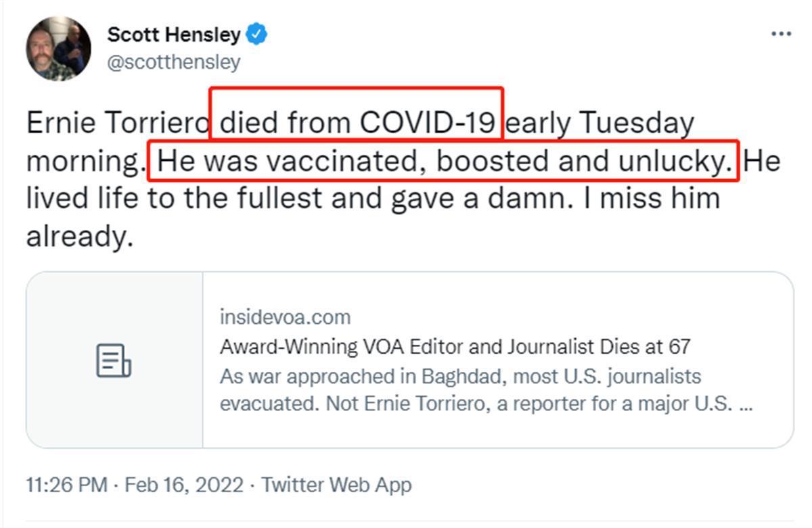The width and height of the screenshot is (812, 528).
Task: Click the words "early Tuesday" in tweet
Action: tap(600, 123)
